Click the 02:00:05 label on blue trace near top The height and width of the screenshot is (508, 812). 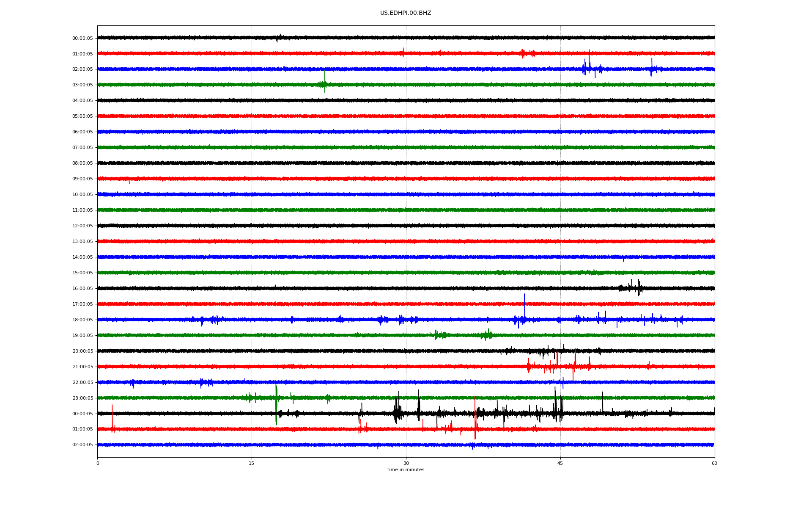[x=82, y=69]
